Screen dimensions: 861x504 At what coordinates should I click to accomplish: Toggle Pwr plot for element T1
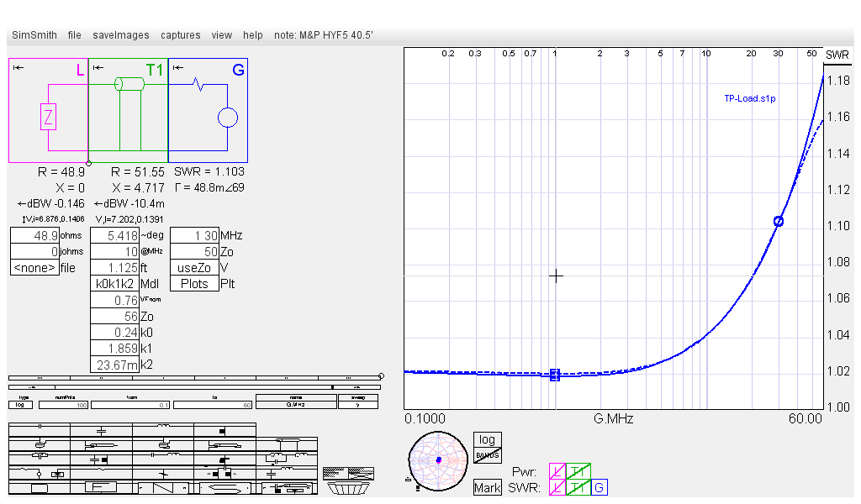[x=578, y=471]
